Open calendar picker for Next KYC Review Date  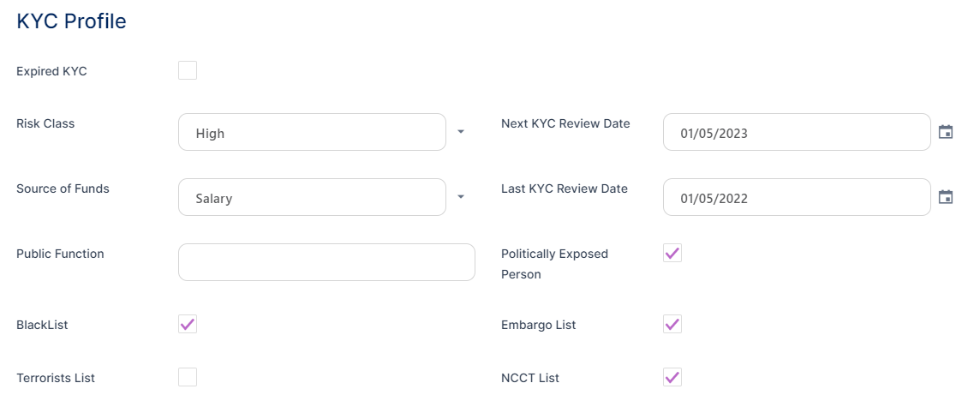click(946, 132)
